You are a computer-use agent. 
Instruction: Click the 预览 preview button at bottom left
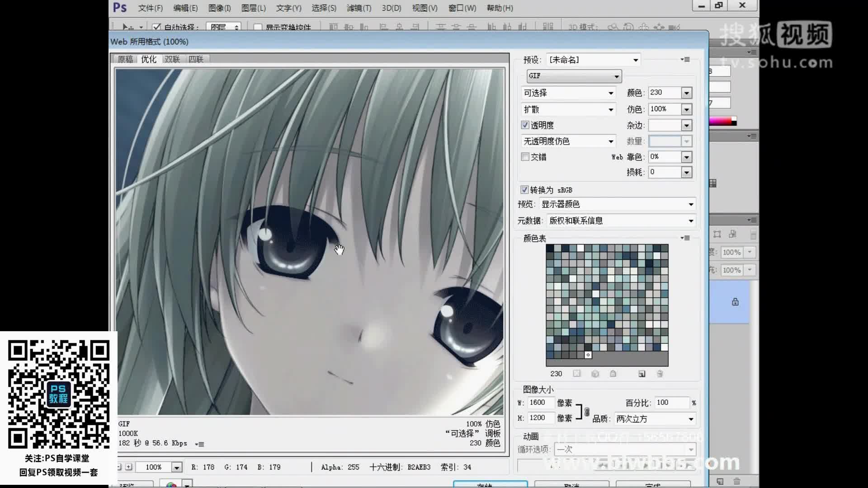coord(136,485)
